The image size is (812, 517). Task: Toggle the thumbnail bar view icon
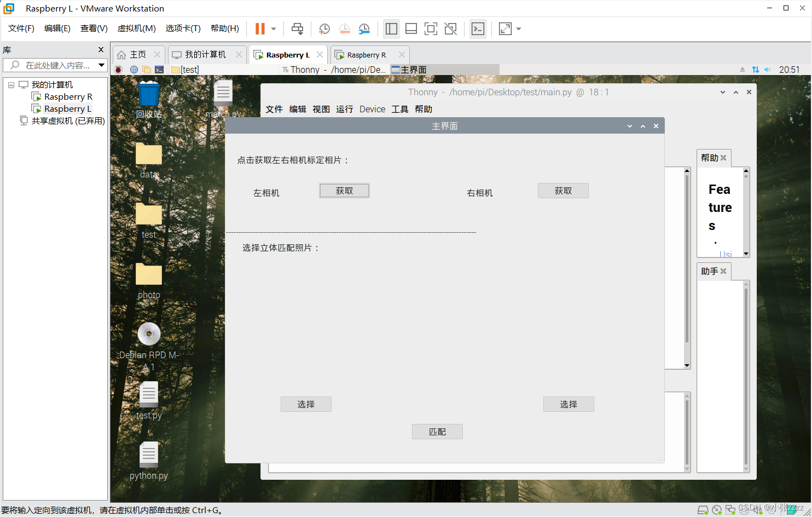(411, 29)
